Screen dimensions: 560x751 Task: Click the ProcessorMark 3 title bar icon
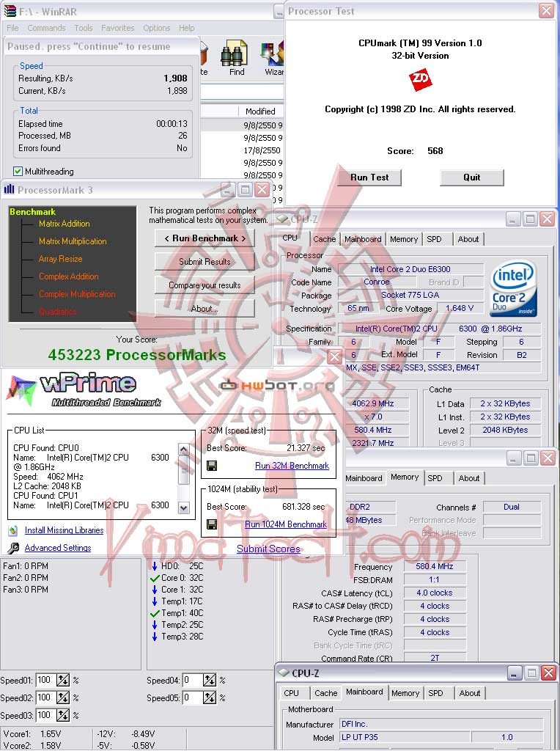point(9,189)
